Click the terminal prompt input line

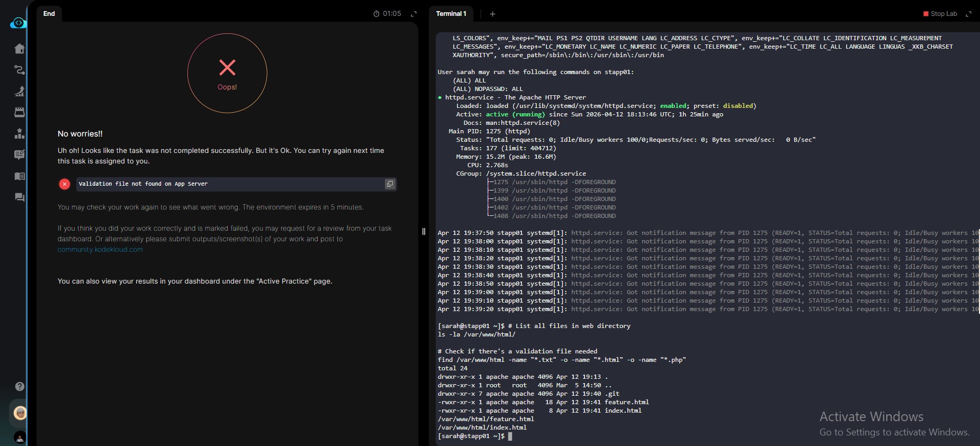tap(510, 436)
